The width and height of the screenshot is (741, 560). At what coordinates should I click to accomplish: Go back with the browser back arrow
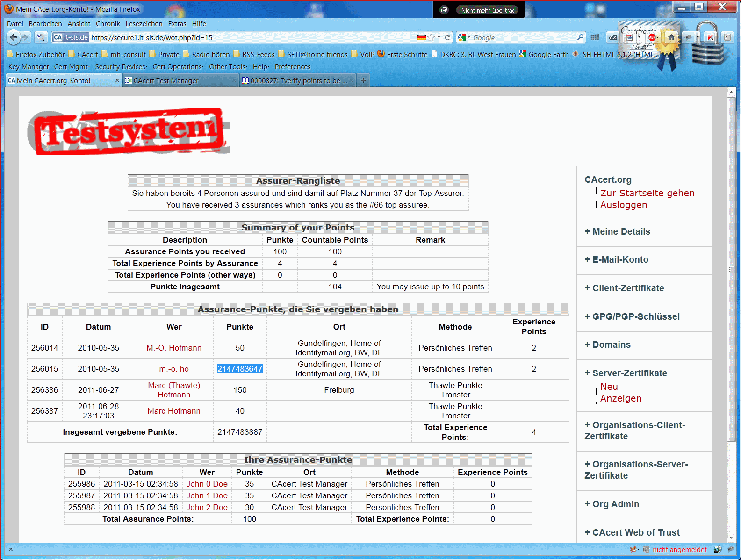(14, 37)
